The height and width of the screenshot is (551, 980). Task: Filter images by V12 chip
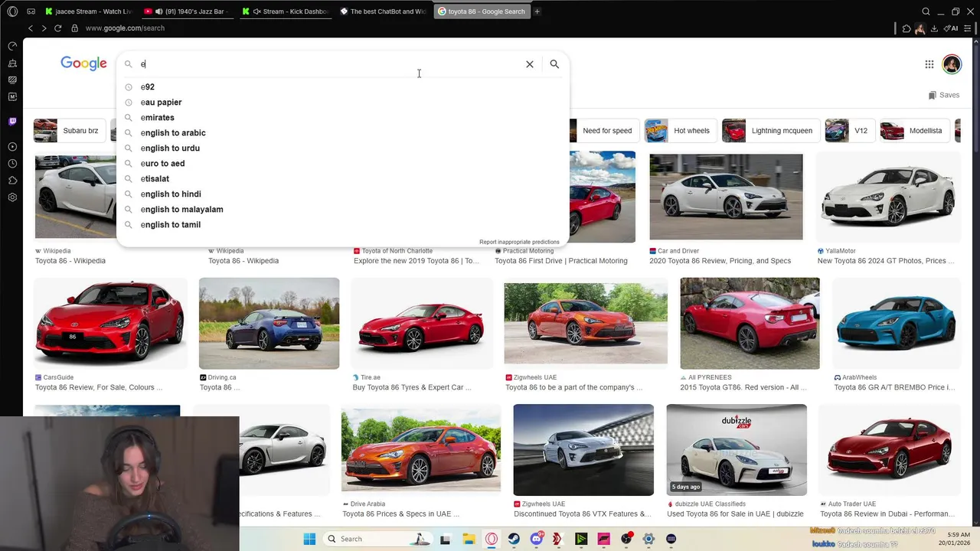click(x=848, y=131)
